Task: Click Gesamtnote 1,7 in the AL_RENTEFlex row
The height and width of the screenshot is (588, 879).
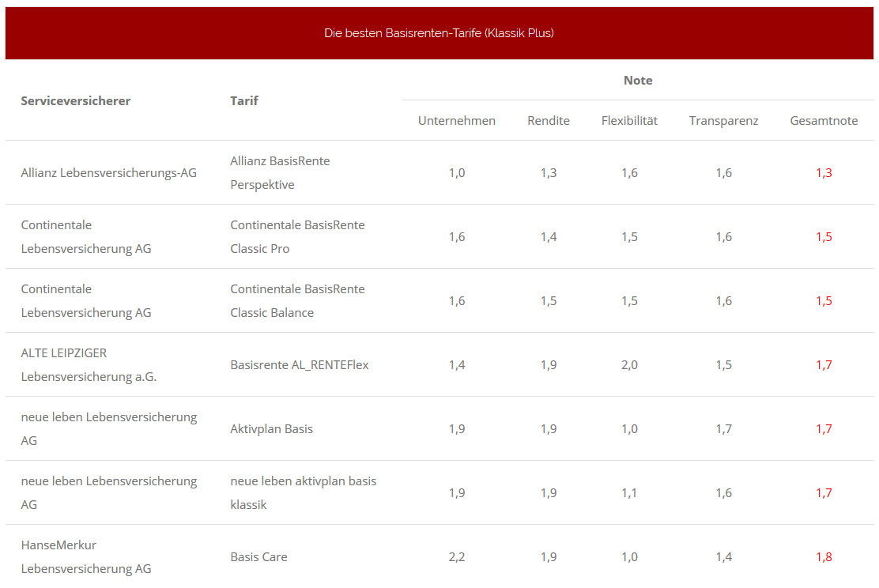Action: click(x=824, y=365)
